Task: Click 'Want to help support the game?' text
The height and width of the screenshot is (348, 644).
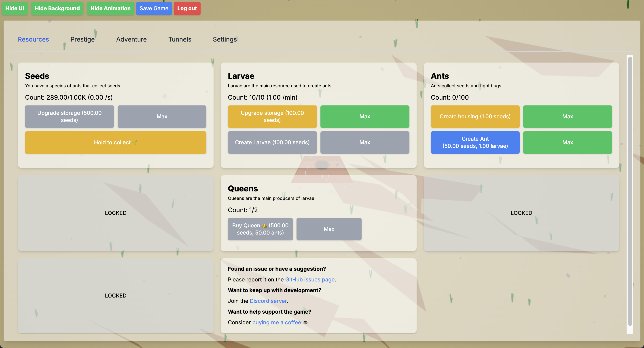Action: (269, 312)
